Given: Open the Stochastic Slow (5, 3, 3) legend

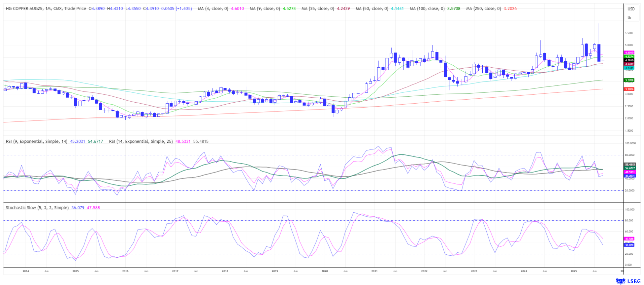Looking at the screenshot, I should pyautogui.click(x=37, y=208).
